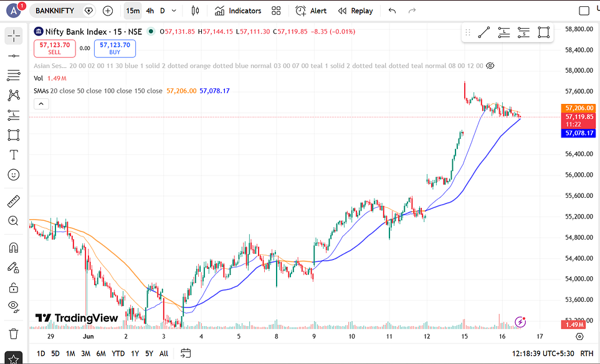600x364 pixels.
Task: Toggle market status green dot
Action: 151,31
